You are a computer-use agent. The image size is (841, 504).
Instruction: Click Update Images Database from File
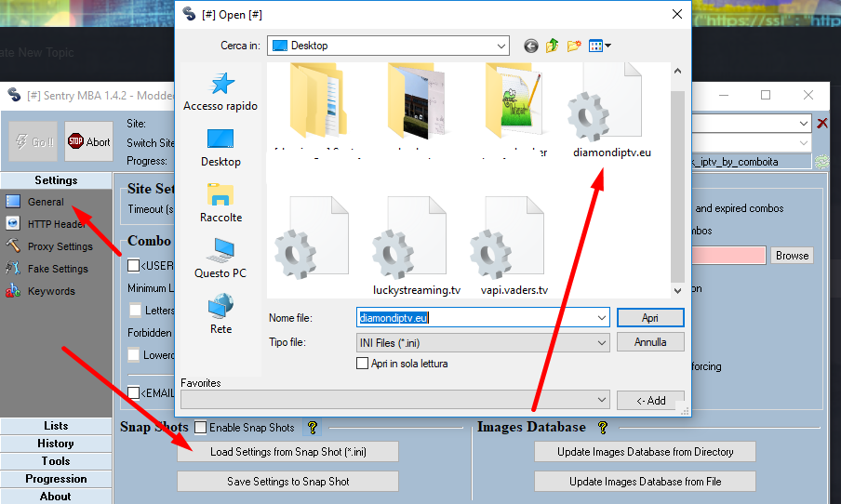pos(646,482)
